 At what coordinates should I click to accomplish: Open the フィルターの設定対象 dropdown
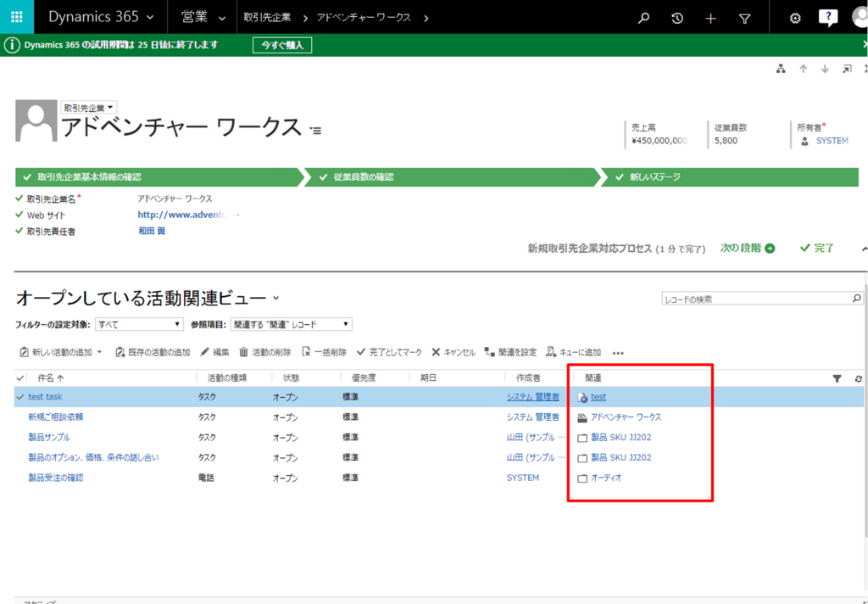click(x=140, y=324)
